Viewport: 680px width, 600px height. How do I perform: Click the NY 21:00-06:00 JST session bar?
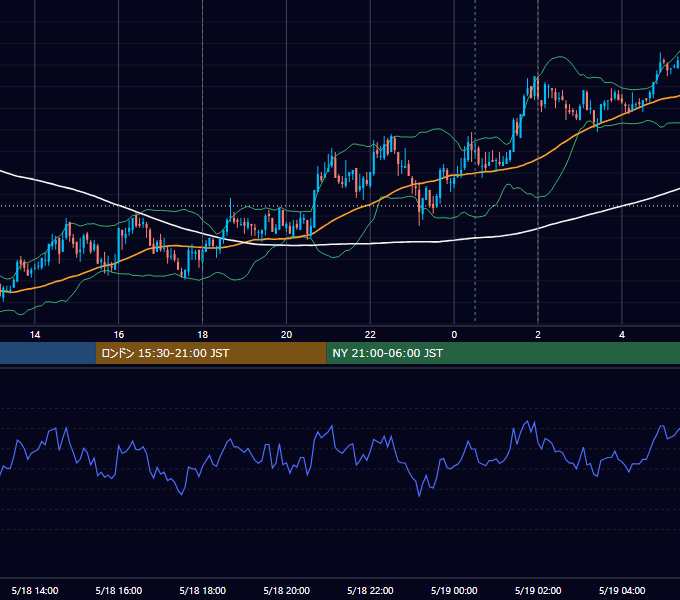(503, 353)
